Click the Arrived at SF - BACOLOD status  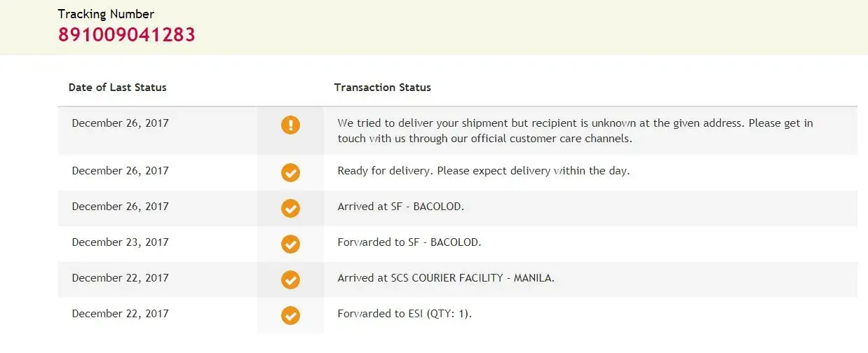401,207
